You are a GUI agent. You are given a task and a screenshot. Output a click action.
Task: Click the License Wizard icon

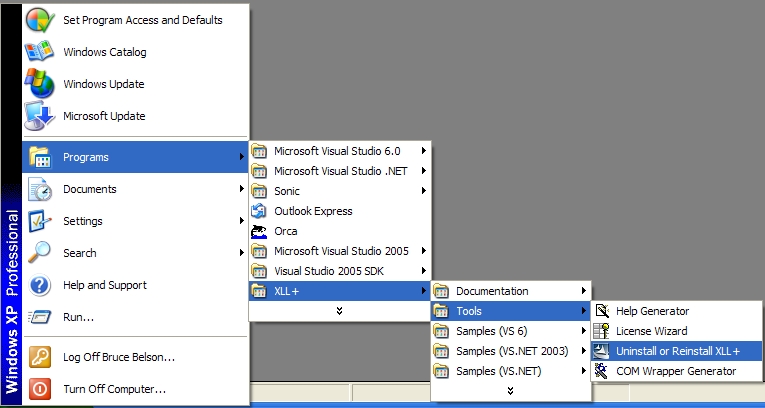[x=601, y=331]
